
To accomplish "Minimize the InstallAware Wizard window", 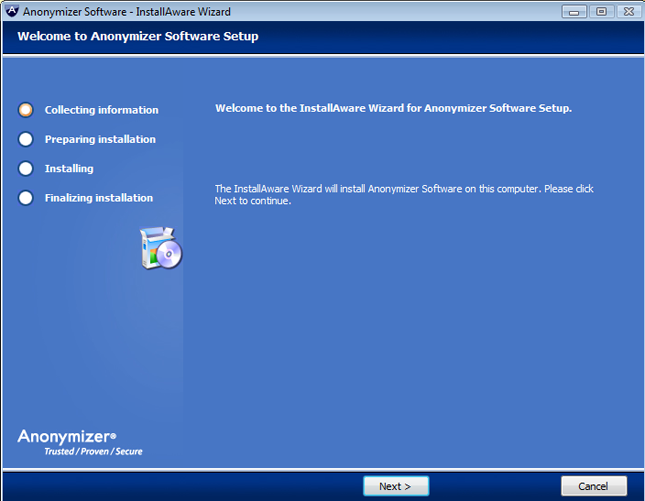I will (x=574, y=11).
